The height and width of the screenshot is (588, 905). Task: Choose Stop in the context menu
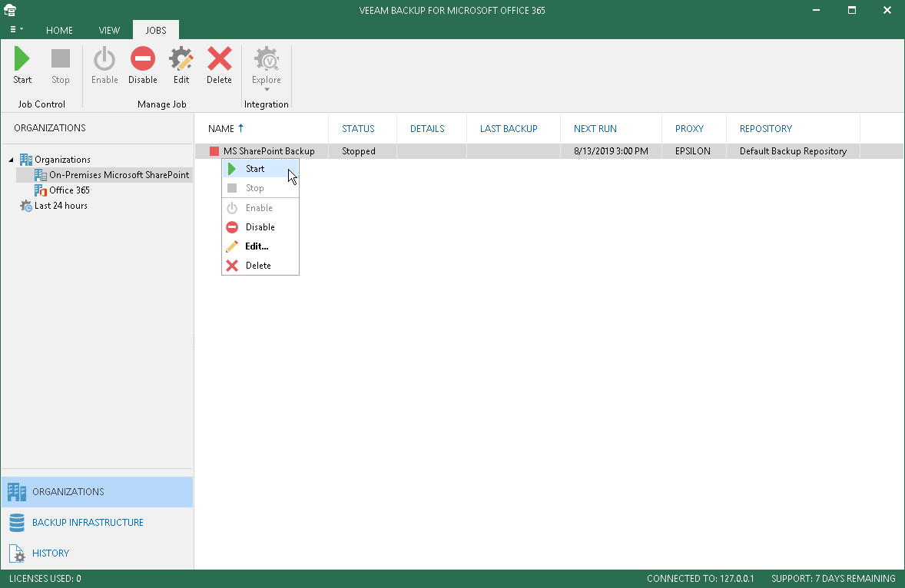tap(260, 188)
